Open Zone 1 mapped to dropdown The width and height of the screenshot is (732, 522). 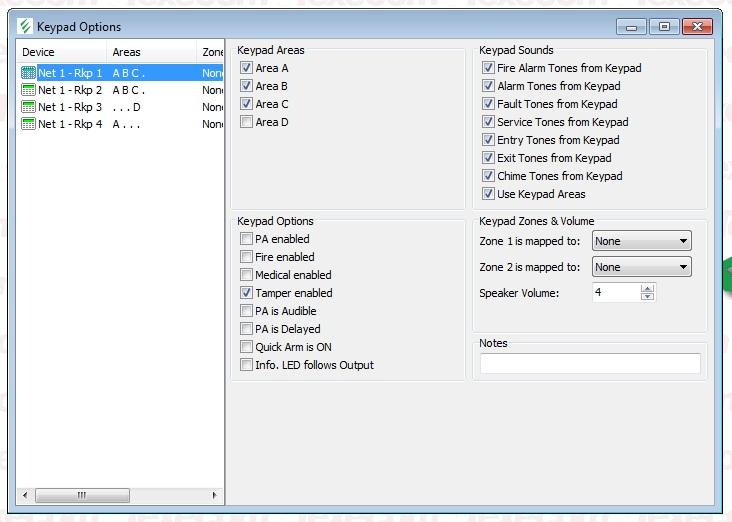click(x=641, y=241)
